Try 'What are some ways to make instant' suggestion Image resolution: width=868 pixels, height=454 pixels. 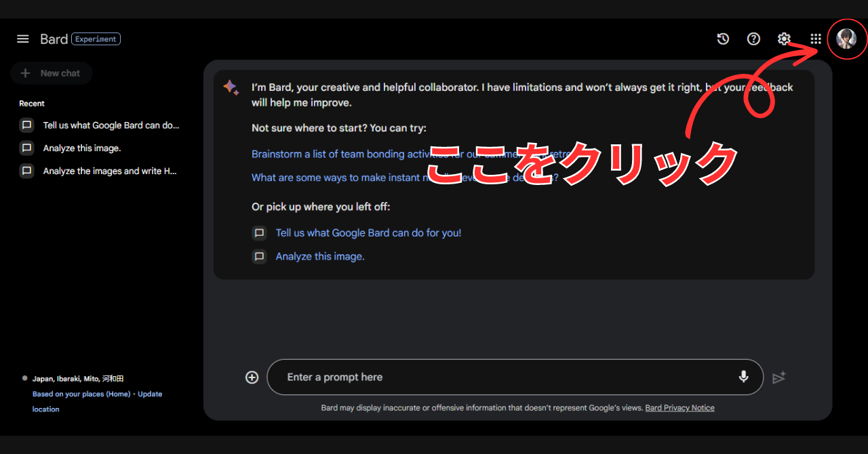[x=406, y=178]
